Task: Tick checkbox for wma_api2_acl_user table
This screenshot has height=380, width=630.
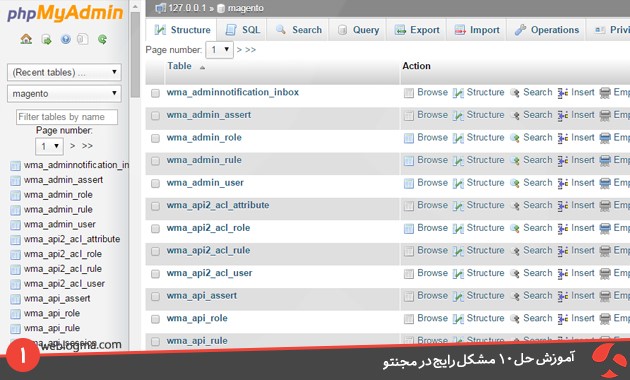Action: [x=155, y=274]
